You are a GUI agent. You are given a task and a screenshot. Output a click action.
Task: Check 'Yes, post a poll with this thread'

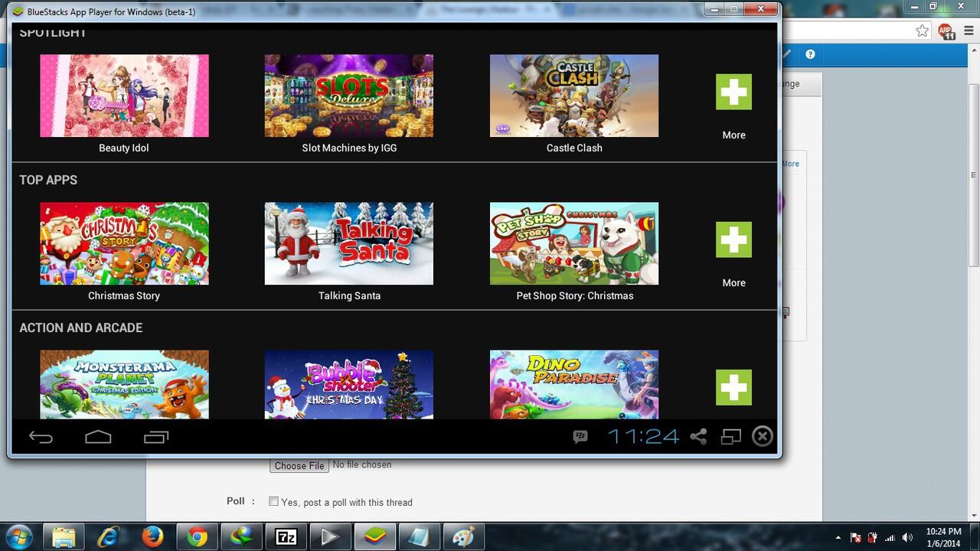click(273, 501)
